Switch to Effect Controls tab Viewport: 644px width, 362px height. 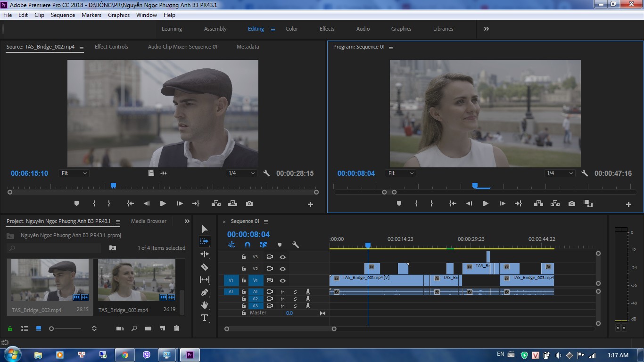click(x=111, y=47)
